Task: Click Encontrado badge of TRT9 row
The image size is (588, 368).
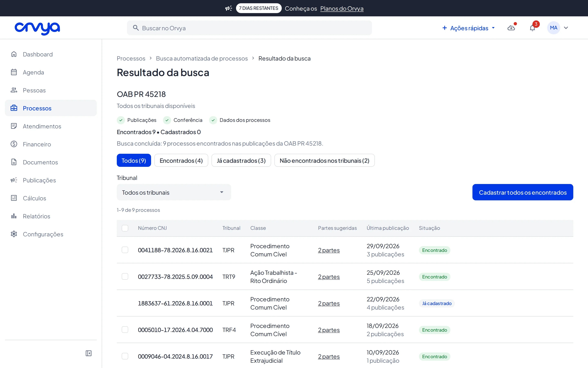Action: pyautogui.click(x=434, y=277)
